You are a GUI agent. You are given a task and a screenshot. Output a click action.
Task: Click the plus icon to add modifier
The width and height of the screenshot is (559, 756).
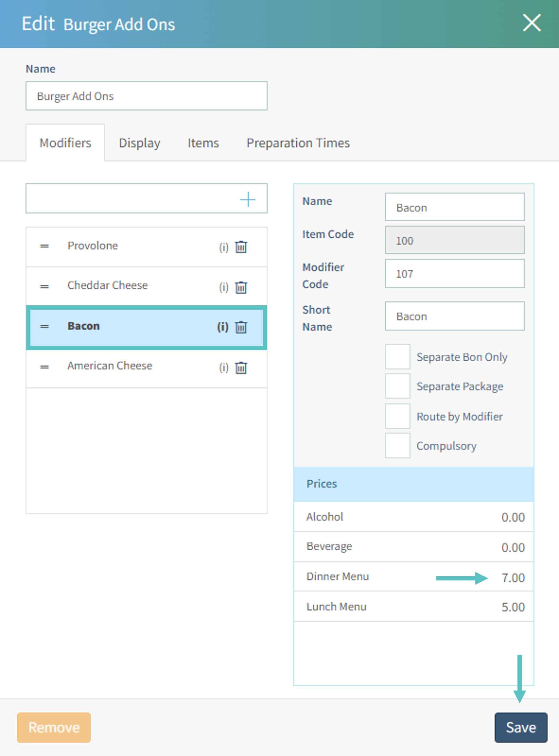(x=247, y=199)
